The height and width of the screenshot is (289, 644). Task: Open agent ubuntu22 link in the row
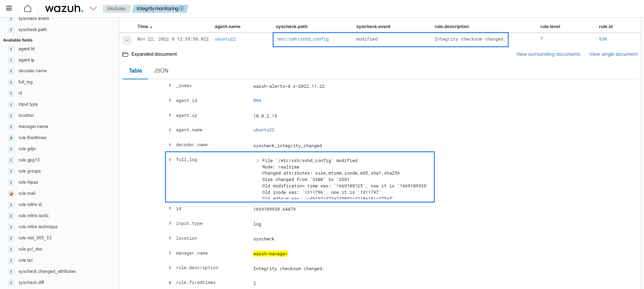225,39
